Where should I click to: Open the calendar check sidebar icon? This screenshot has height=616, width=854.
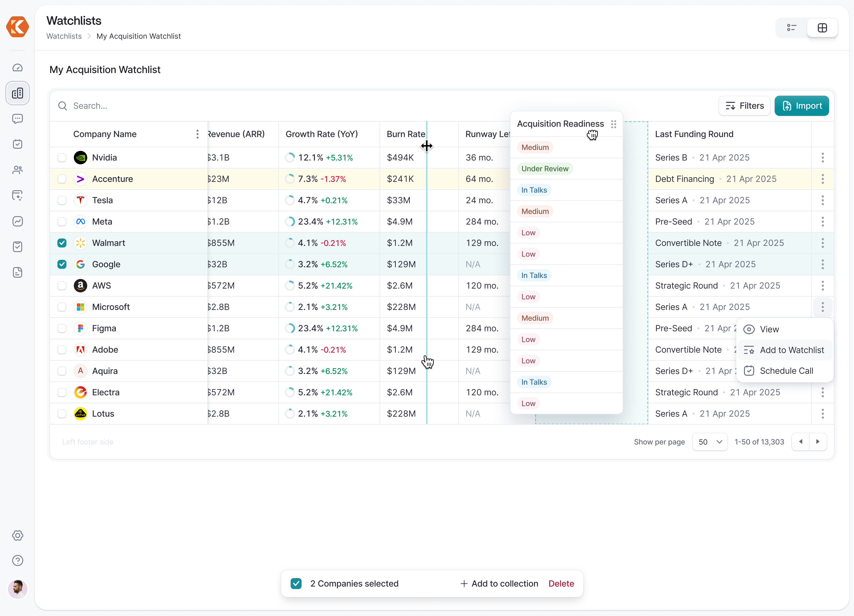pyautogui.click(x=17, y=144)
